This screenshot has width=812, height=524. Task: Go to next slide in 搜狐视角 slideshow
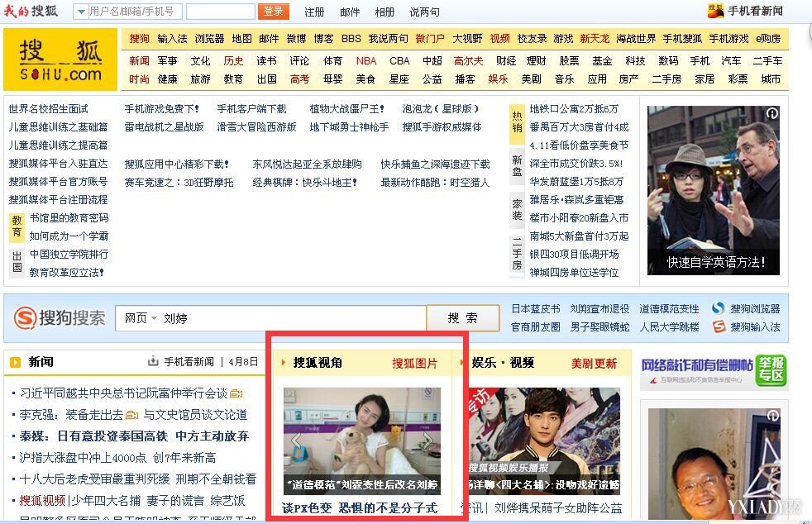pyautogui.click(x=428, y=441)
